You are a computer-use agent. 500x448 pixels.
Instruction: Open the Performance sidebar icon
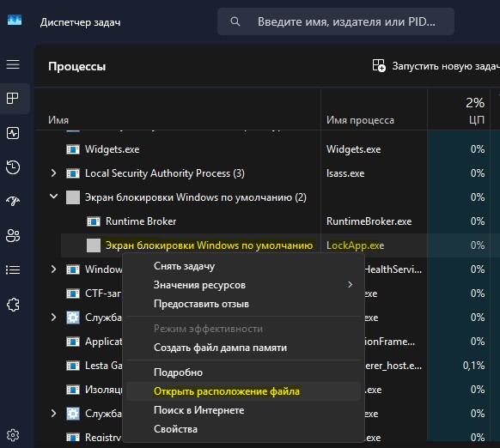click(x=13, y=133)
